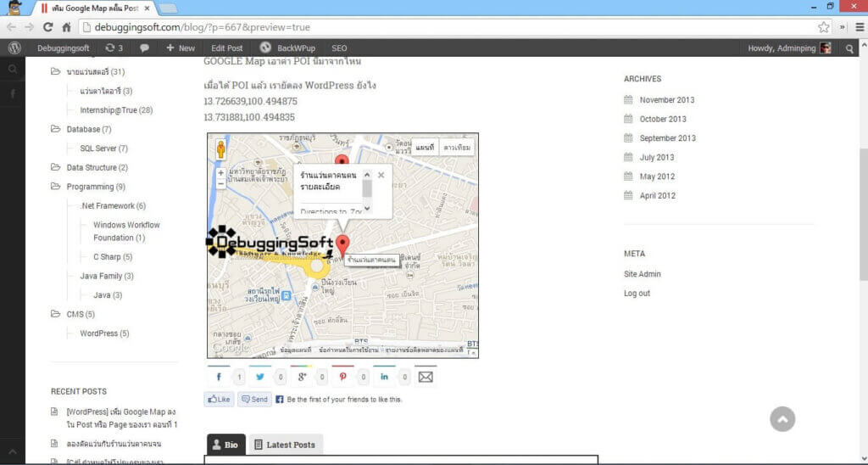Click the browser forward arrow
This screenshot has width=868, height=465.
[30, 27]
